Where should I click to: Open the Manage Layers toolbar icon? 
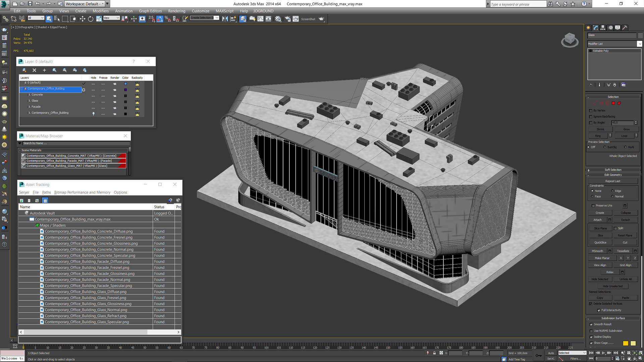(x=243, y=19)
